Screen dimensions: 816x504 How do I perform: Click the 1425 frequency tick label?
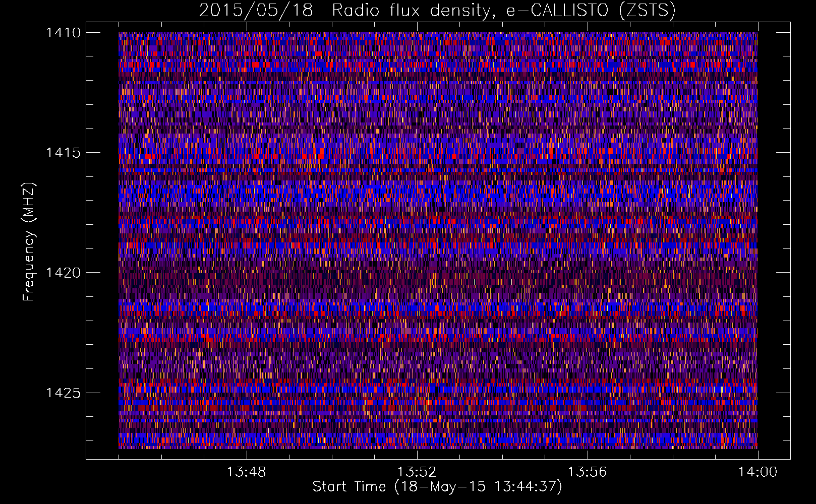tap(63, 393)
